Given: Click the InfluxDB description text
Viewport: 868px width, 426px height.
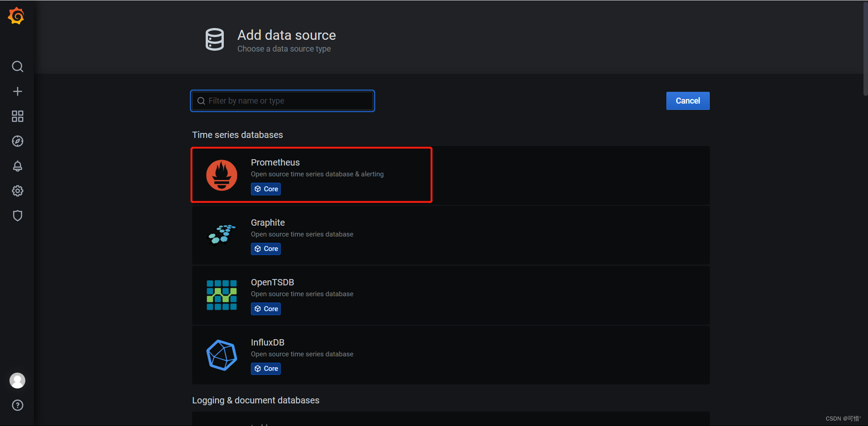Looking at the screenshot, I should click(302, 354).
